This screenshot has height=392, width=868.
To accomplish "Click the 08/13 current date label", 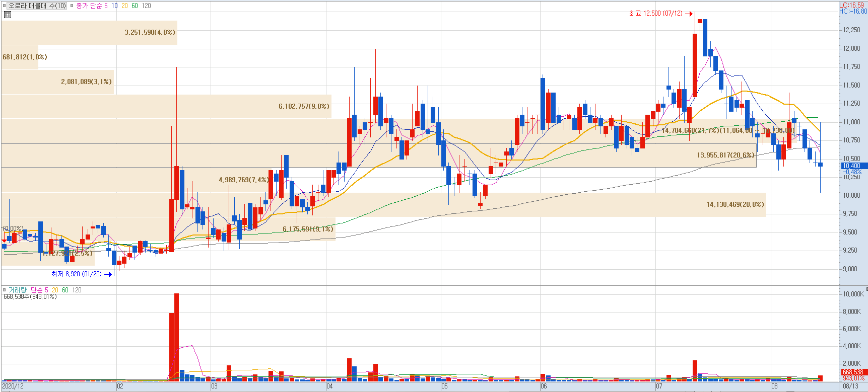I will [850, 386].
